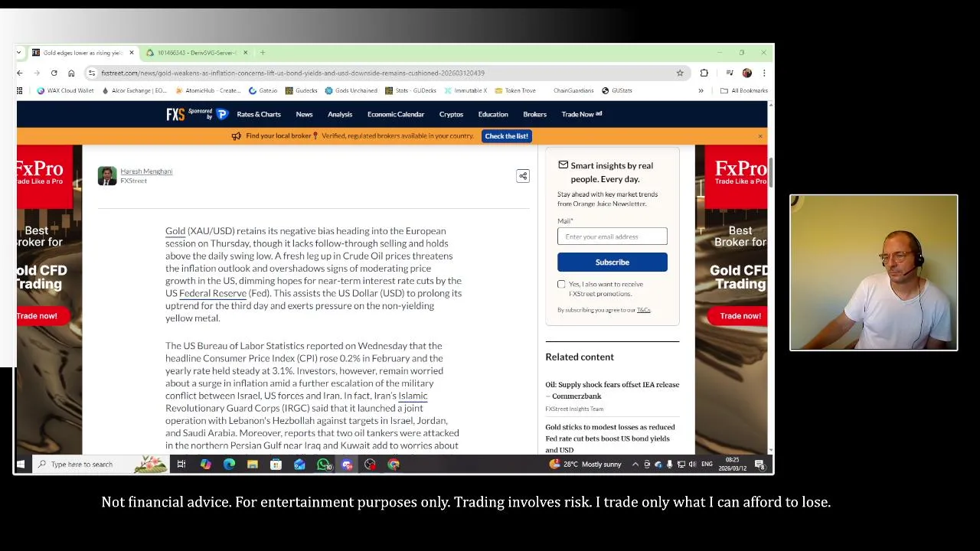Dismiss the orange local broker banner
This screenshot has width=980, height=551.
click(760, 136)
